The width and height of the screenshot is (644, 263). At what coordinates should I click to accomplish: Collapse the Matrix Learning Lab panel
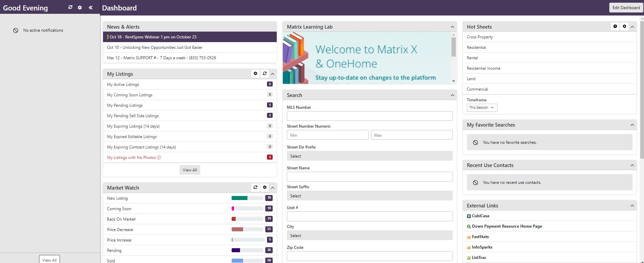click(x=452, y=27)
